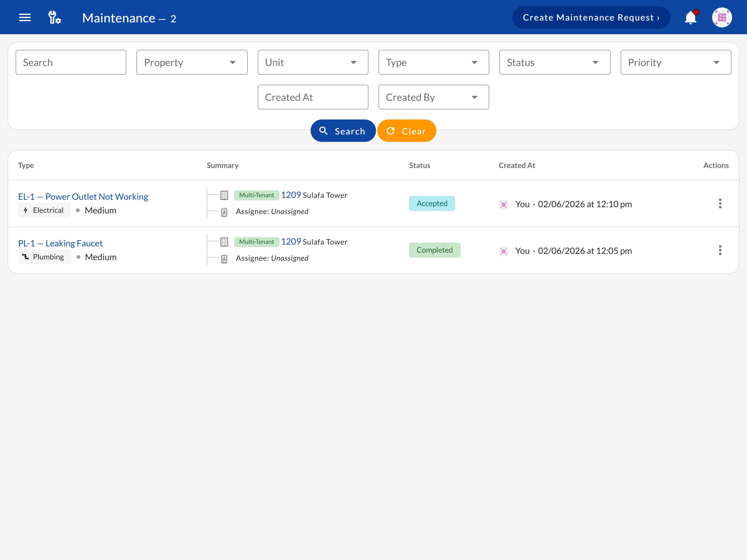Expand the Property dropdown filter
The height and width of the screenshot is (560, 747).
pos(192,63)
